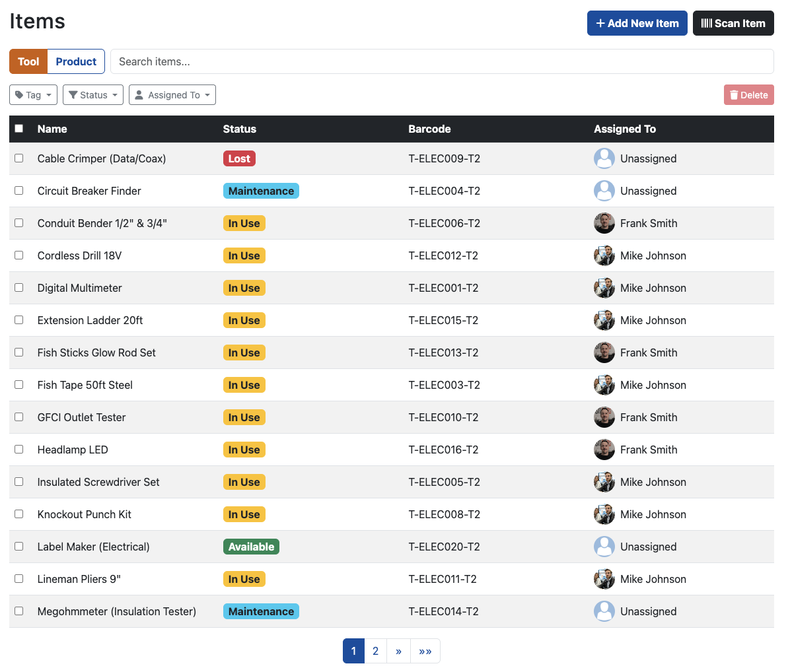Click the funnel icon on the Status filter

tap(73, 94)
